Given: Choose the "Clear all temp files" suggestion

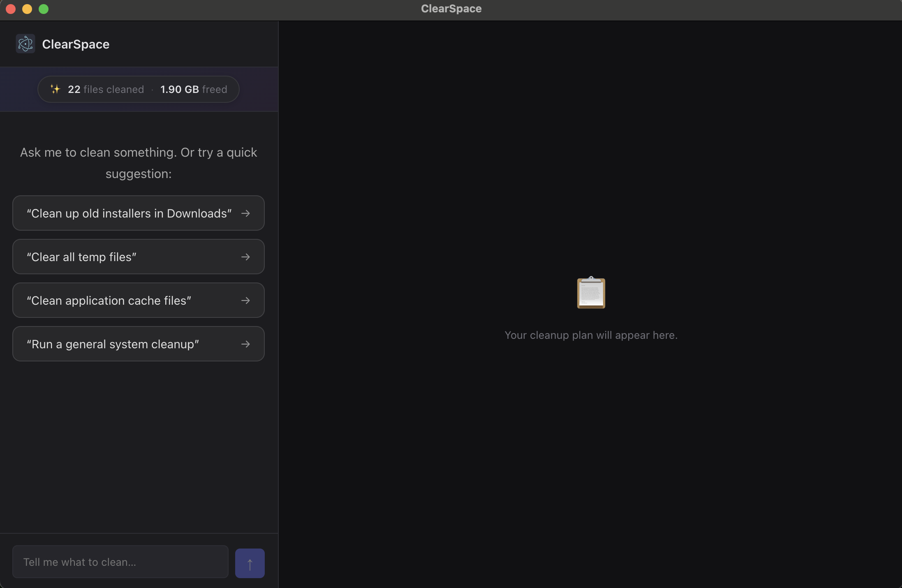Looking at the screenshot, I should [x=139, y=257].
